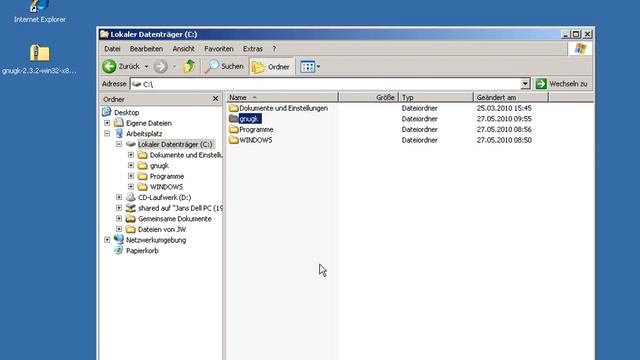
Task: Expand Netzwerkumgebung tree node
Action: (x=107, y=240)
